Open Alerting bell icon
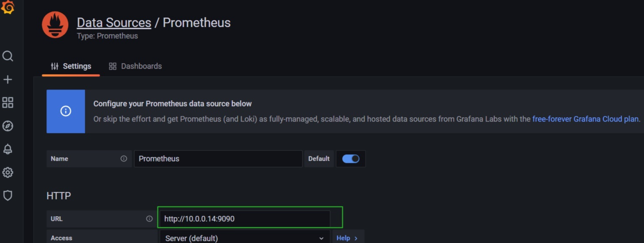The height and width of the screenshot is (243, 644). [8, 149]
